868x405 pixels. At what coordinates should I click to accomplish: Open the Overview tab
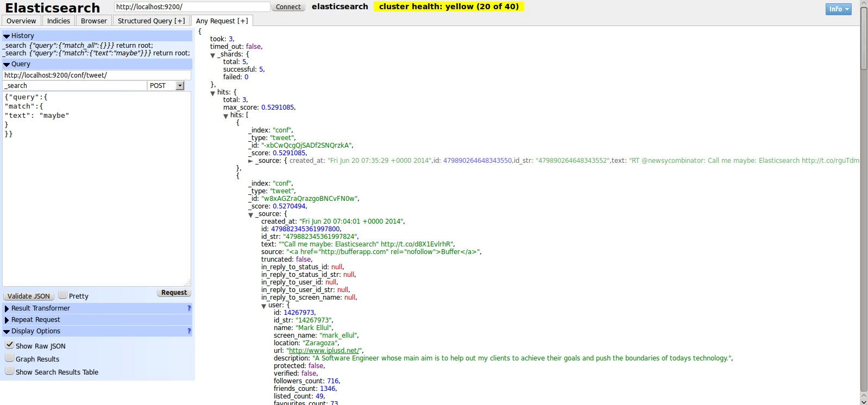click(x=21, y=21)
